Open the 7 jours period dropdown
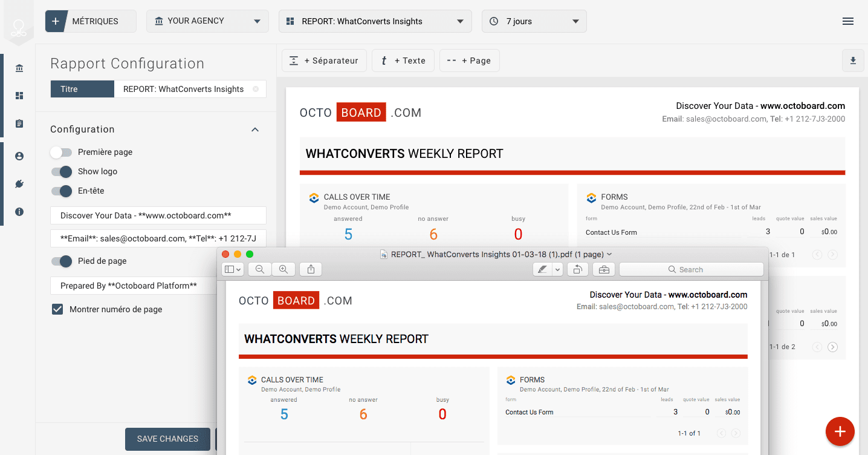Screen dimensions: 868x455 534,21
